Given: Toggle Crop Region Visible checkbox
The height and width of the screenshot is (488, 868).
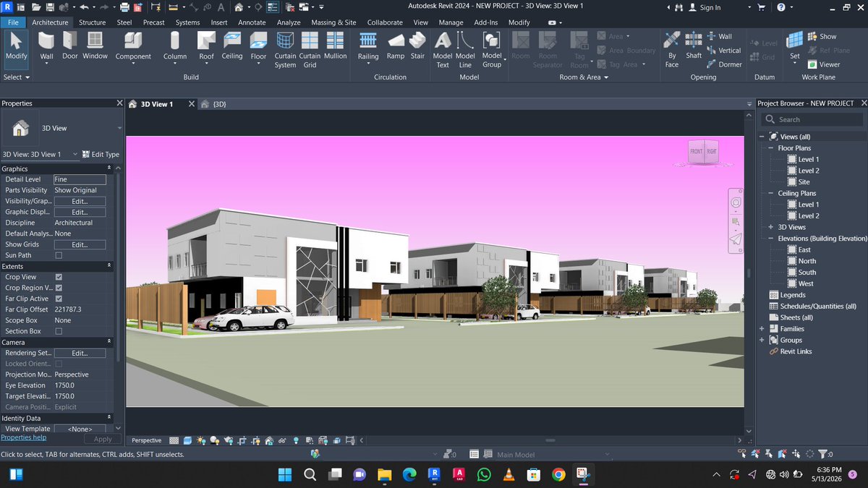Looking at the screenshot, I should click(x=59, y=288).
